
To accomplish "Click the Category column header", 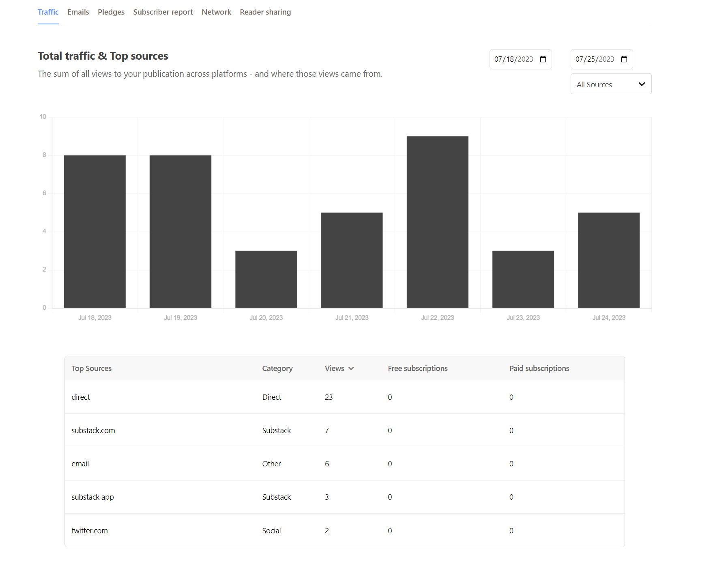I will tap(277, 369).
